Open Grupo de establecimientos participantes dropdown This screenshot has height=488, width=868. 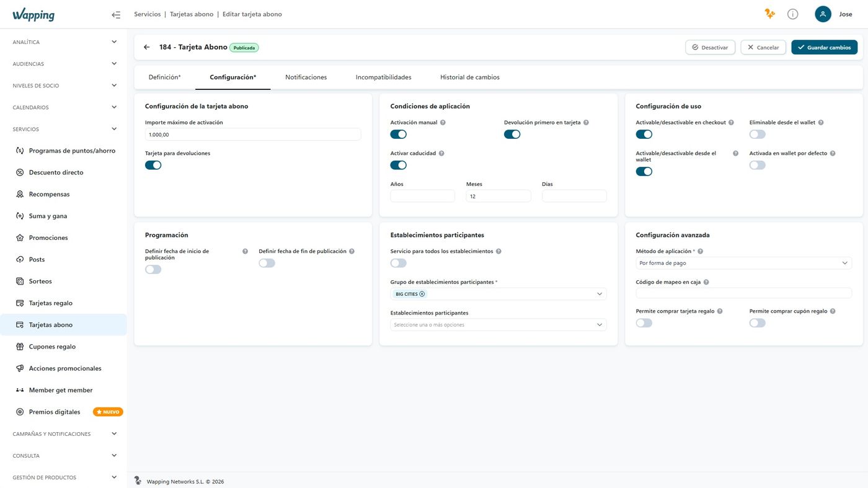point(498,294)
